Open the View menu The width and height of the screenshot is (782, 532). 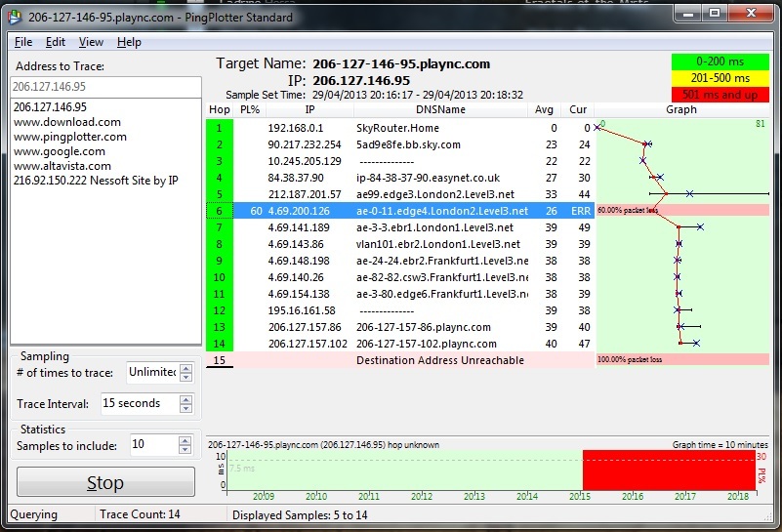91,42
